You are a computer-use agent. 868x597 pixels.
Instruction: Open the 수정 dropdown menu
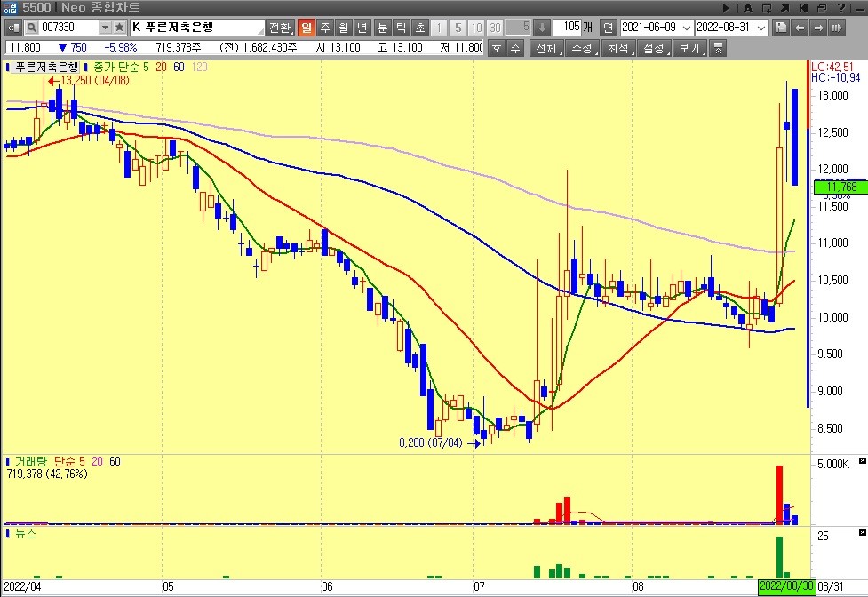[x=582, y=48]
